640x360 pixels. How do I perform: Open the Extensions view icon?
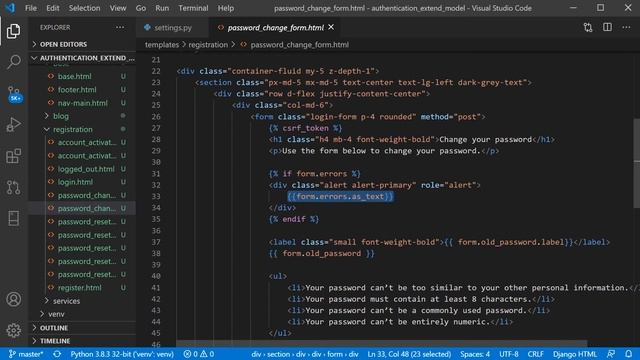[13, 156]
